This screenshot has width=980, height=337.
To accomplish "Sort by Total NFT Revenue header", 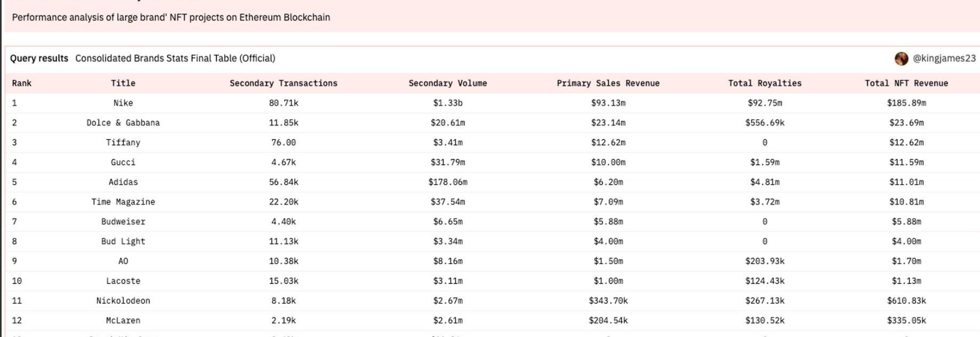I will click(906, 83).
